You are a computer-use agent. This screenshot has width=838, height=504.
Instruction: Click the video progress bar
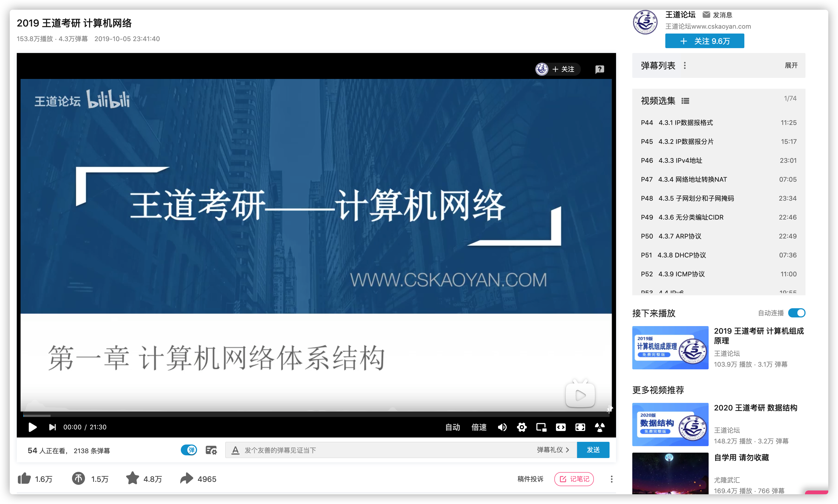point(316,415)
